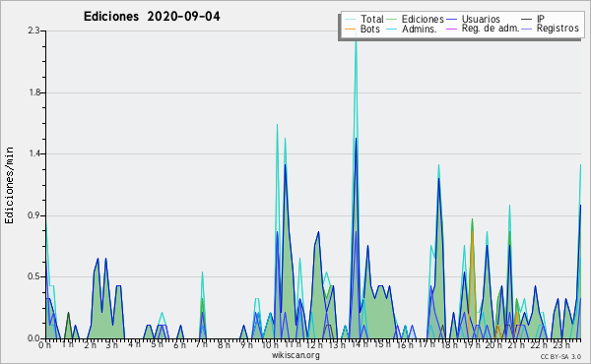
Task: Click the 2.3 value on the y-axis
Action: (x=33, y=30)
